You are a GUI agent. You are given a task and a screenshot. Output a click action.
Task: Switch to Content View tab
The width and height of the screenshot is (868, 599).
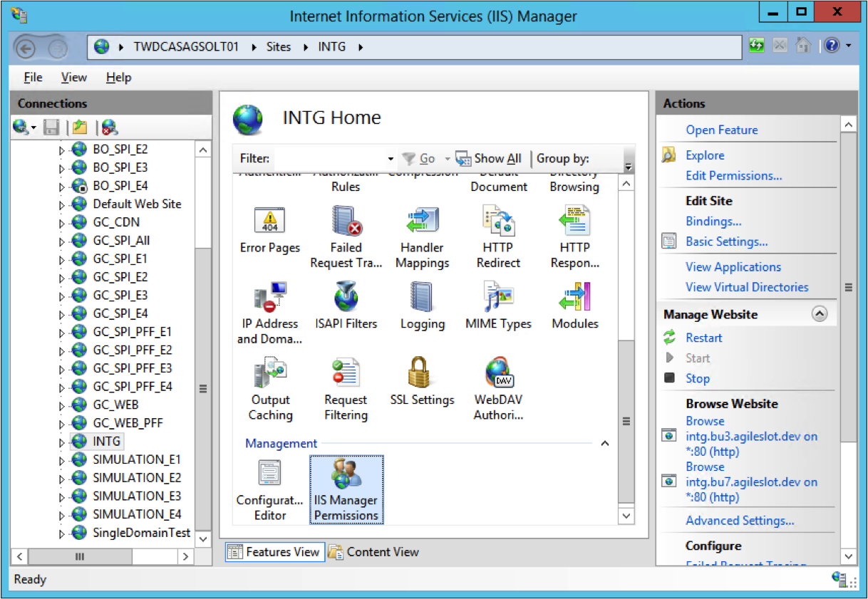point(373,552)
